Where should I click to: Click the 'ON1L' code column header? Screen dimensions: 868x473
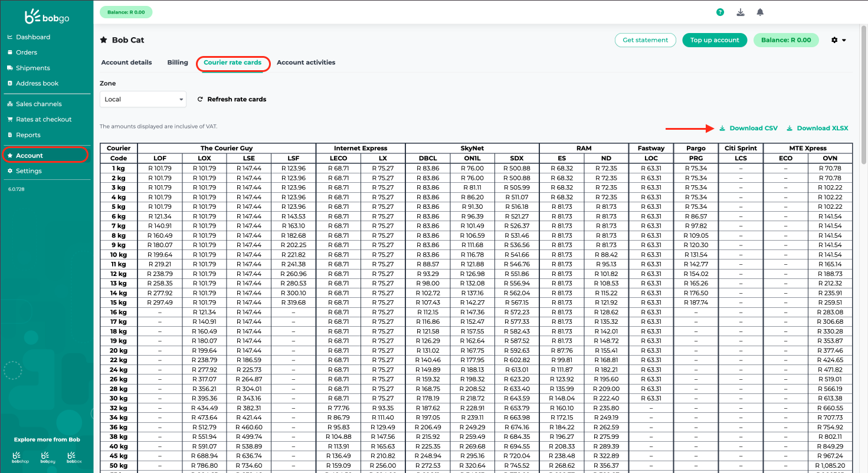[x=472, y=158]
